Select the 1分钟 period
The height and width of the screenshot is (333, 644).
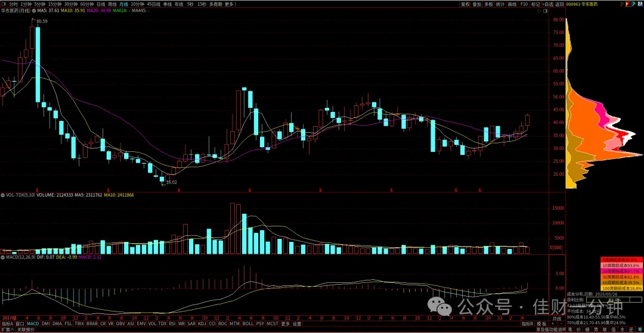click(26, 4)
